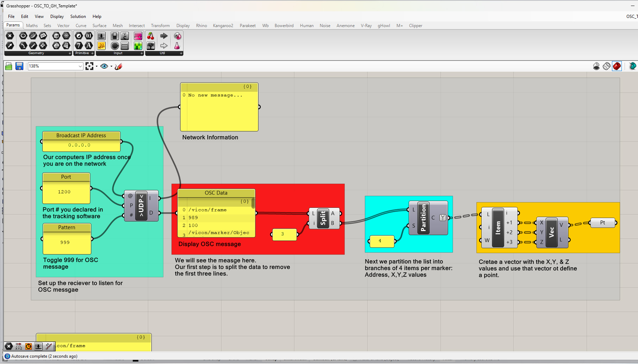Select the Sketch red pencil tool
The height and width of the screenshot is (364, 638).
click(x=118, y=66)
